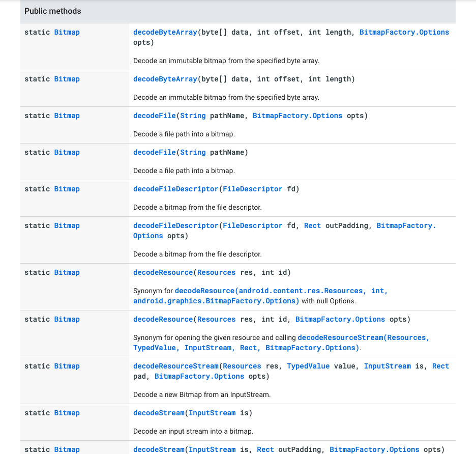Open decodeFileDescriptor method with Rect outPadding parameter
The height and width of the screenshot is (454, 476).
tap(176, 226)
